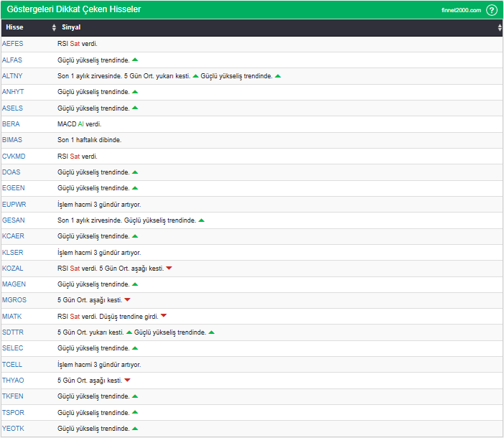Open the ANHYT stock link
This screenshot has height=438, width=504.
click(13, 92)
